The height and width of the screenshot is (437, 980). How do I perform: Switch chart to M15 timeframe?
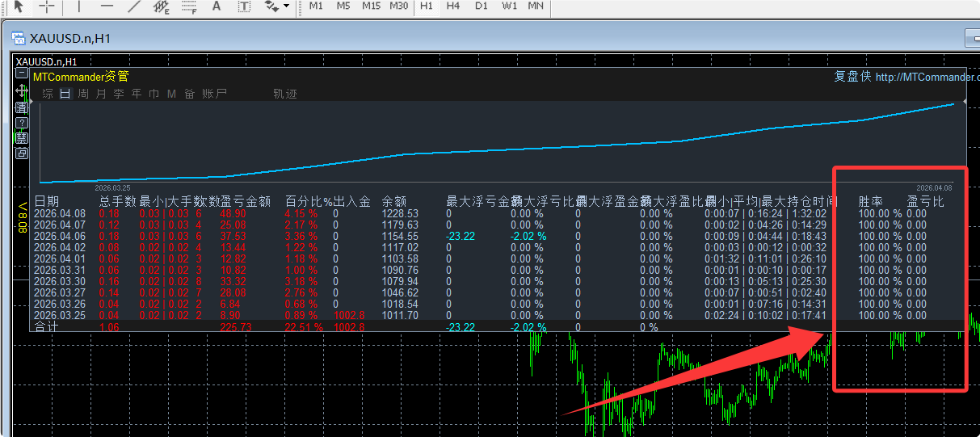pyautogui.click(x=371, y=6)
